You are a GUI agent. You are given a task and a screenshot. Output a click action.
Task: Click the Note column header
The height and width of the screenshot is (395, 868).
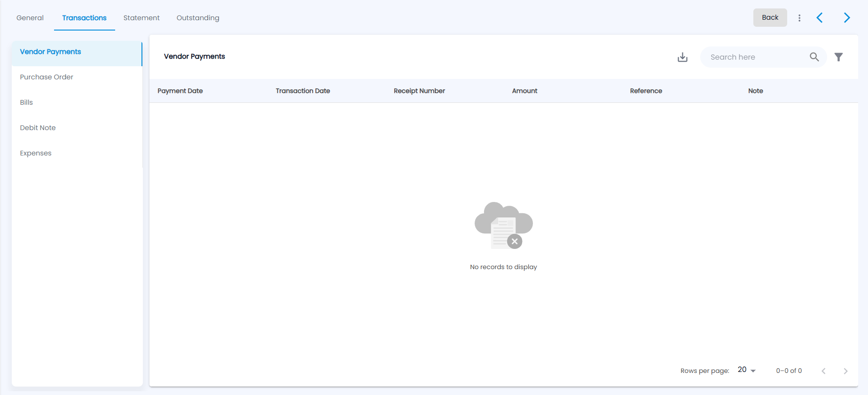pos(755,91)
